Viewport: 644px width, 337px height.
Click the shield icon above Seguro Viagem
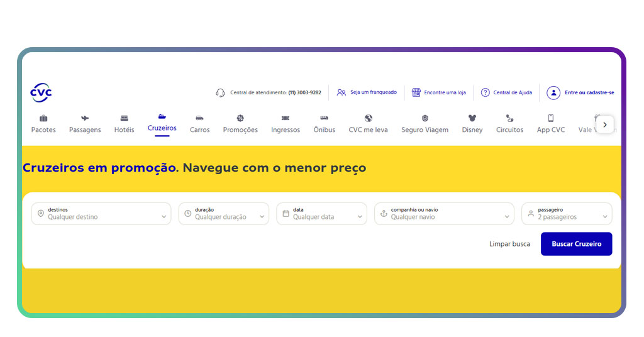pyautogui.click(x=425, y=118)
